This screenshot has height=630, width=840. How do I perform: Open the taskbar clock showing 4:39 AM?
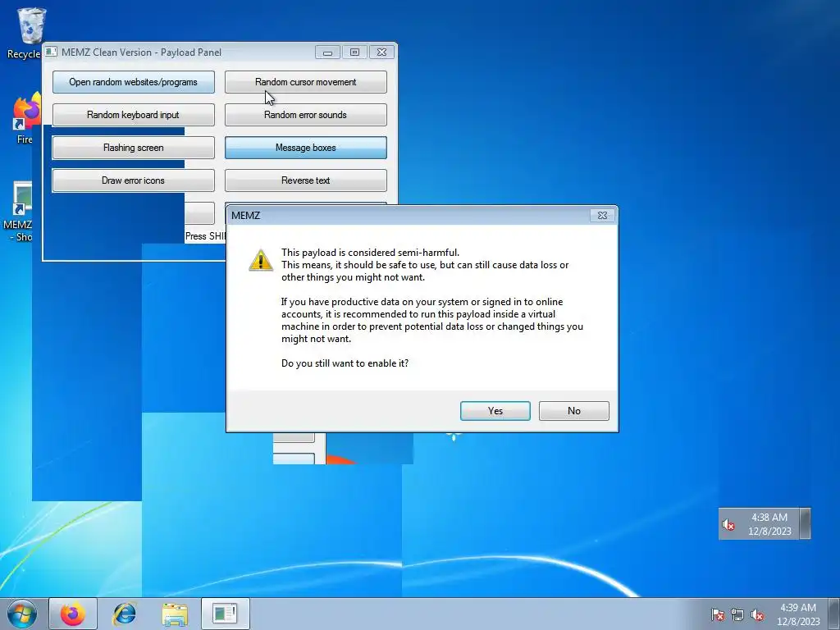[x=798, y=614]
